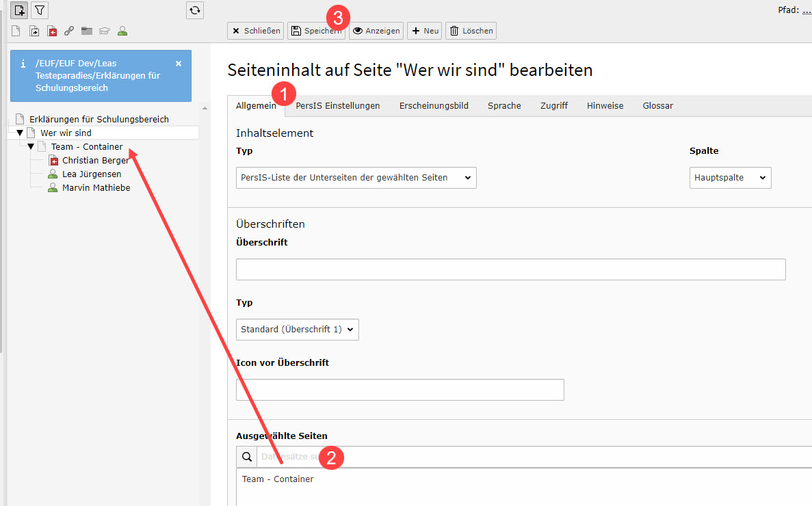Image resolution: width=812 pixels, height=506 pixels.
Task: Click the graduation cap page type icon
Action: [105, 31]
